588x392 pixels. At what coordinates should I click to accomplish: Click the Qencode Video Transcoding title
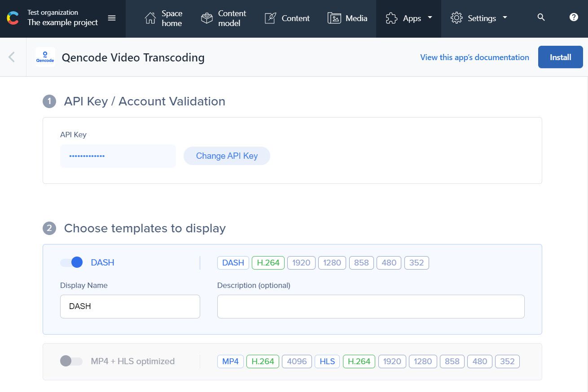coord(133,57)
